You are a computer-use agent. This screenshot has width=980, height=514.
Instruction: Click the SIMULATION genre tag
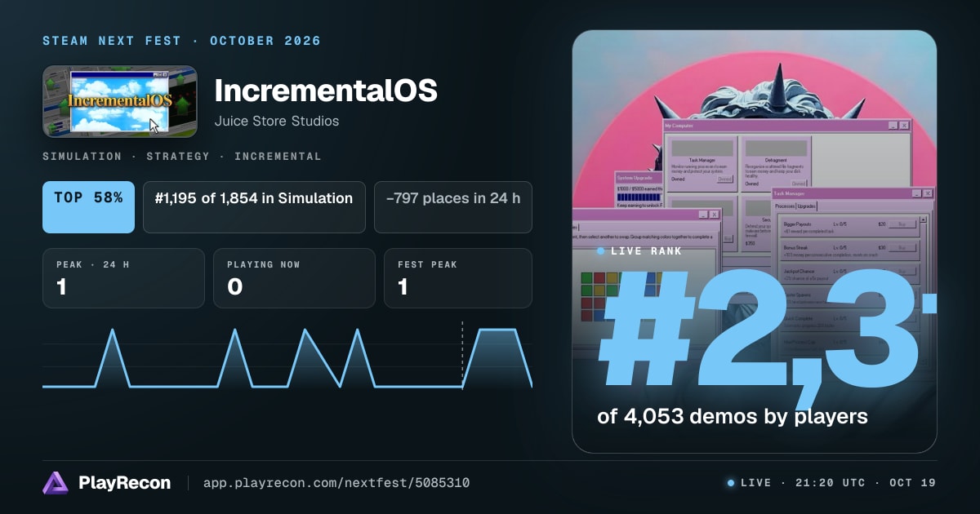[x=82, y=156]
